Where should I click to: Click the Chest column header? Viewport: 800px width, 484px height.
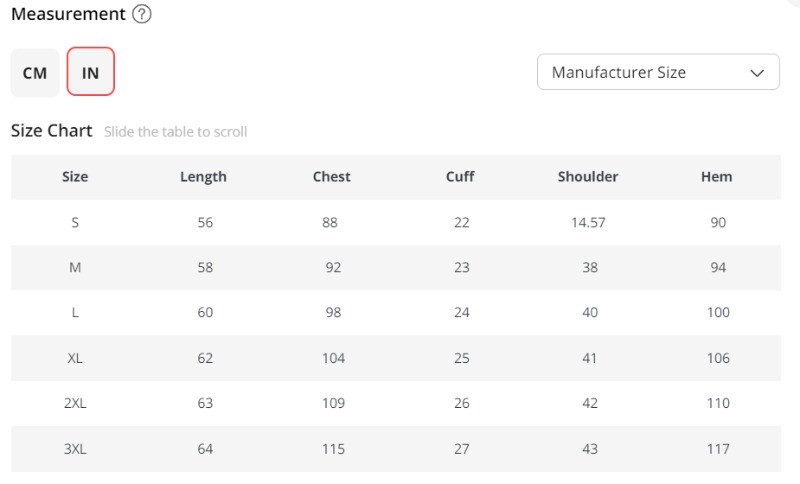point(331,177)
